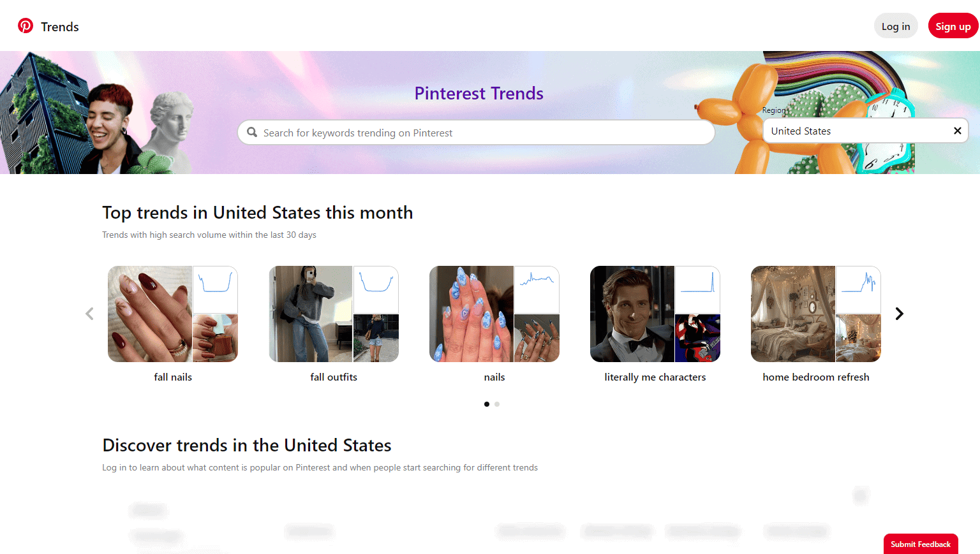The image size is (980, 554).
Task: Click Trends in the top navigation bar
Action: pyautogui.click(x=59, y=26)
